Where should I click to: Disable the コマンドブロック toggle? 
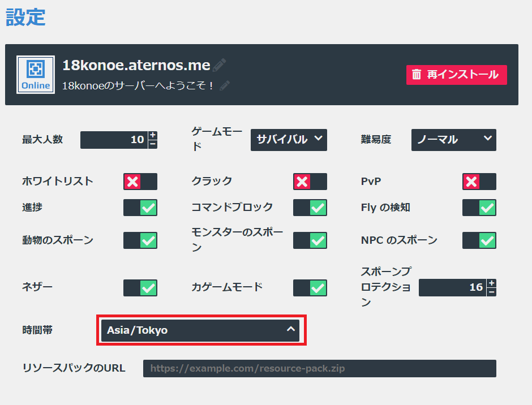310,208
